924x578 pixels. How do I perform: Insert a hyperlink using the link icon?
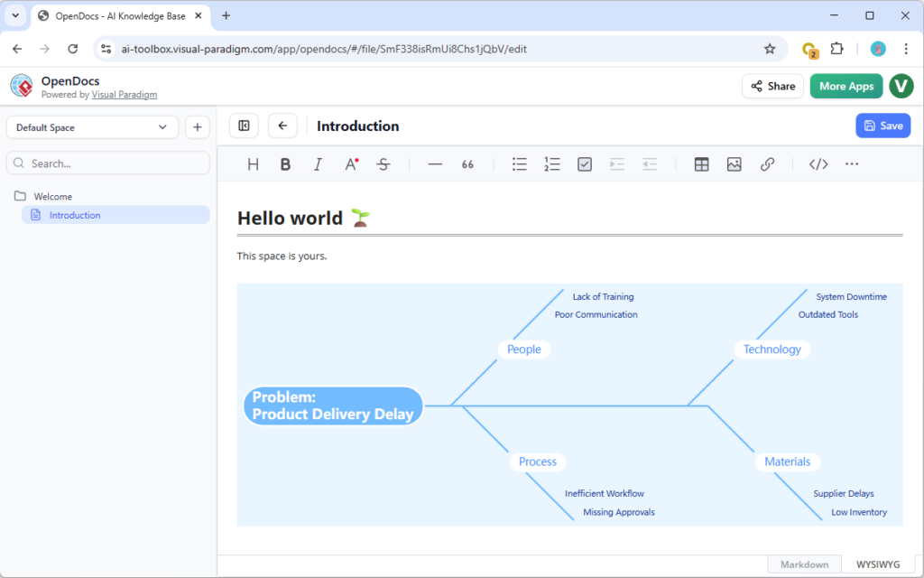pos(766,163)
